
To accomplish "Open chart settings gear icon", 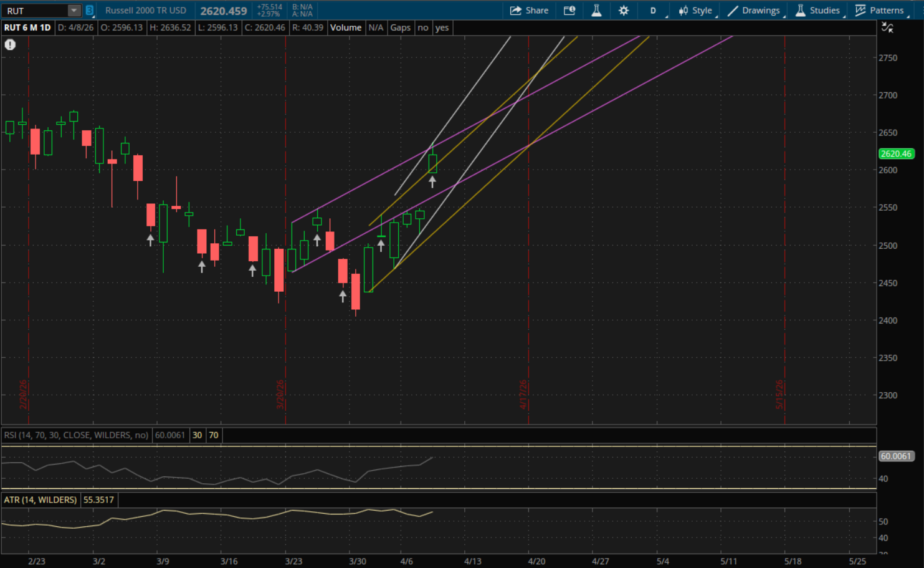I will (x=623, y=11).
